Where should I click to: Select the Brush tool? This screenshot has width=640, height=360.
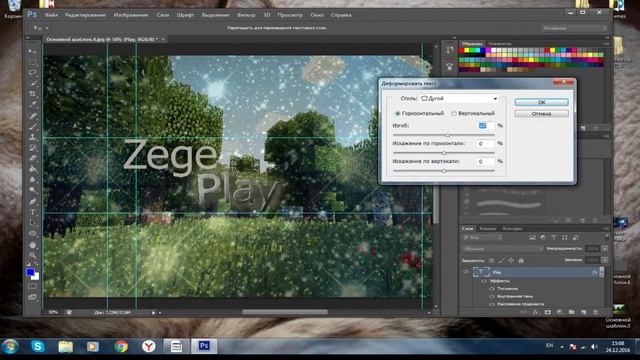(32, 126)
